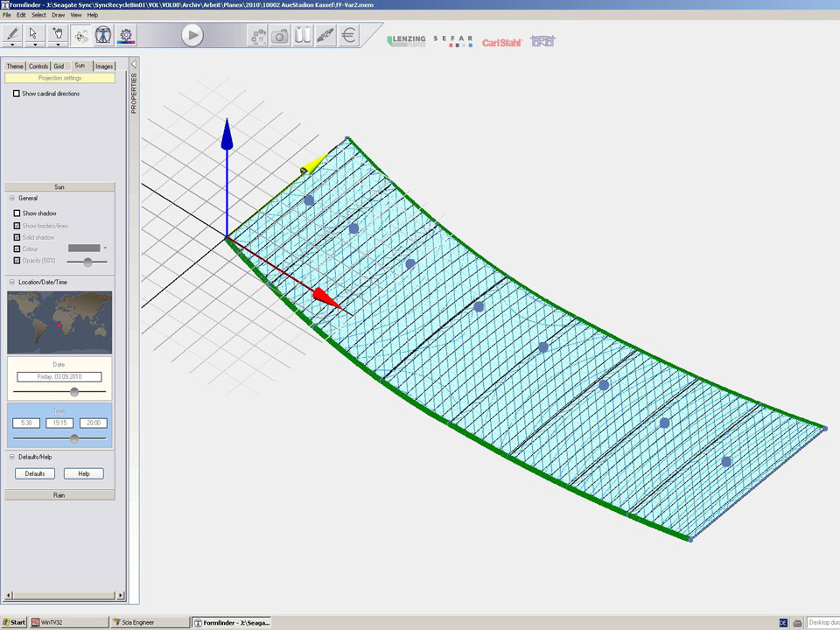The image size is (840, 630).
Task: Click the camera snapshot icon
Action: [280, 36]
